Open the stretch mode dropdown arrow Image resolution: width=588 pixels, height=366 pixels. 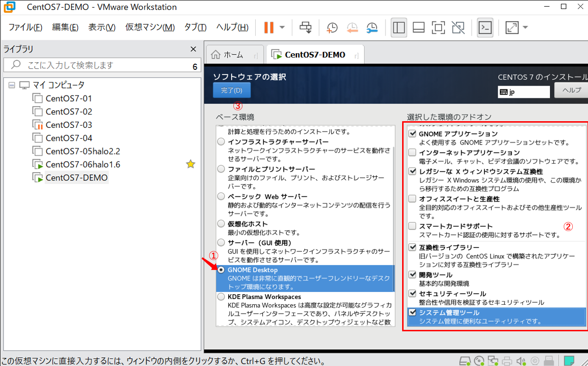[x=525, y=28]
